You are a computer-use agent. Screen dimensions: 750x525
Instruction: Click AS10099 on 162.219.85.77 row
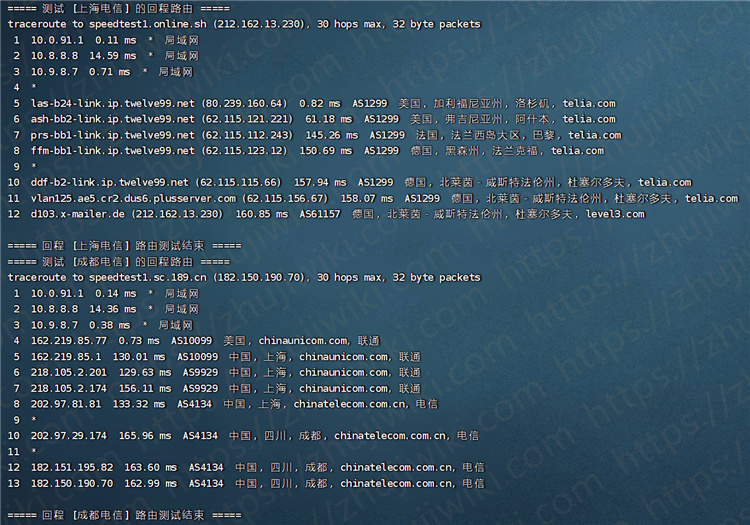(x=192, y=340)
